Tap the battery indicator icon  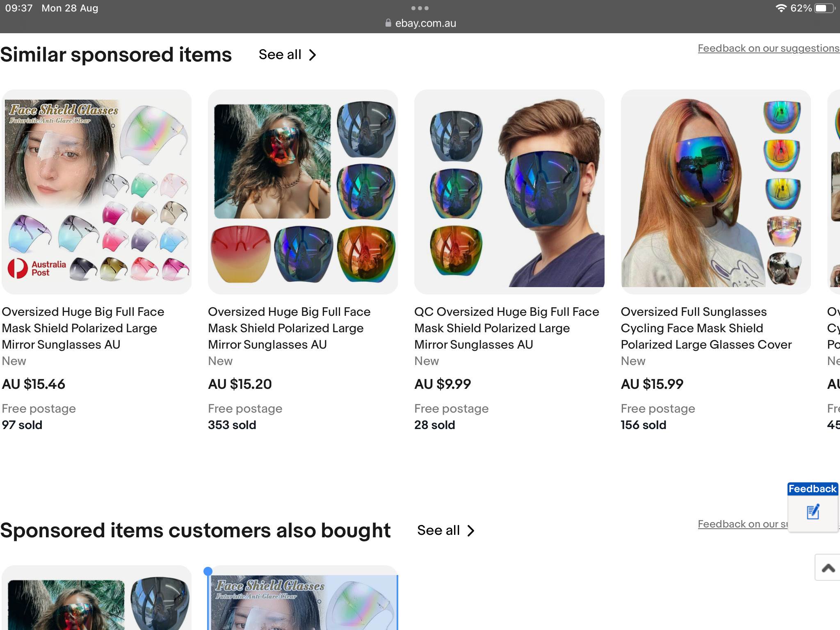(x=824, y=8)
